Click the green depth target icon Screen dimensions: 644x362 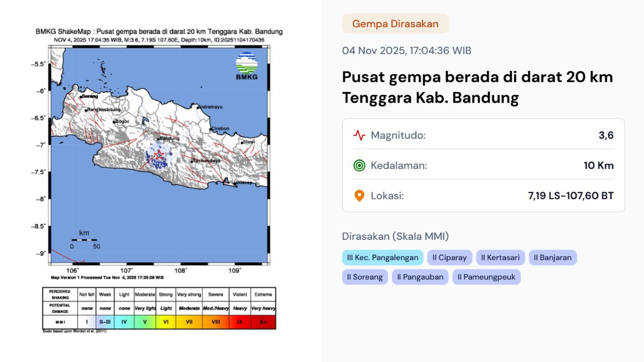click(359, 165)
